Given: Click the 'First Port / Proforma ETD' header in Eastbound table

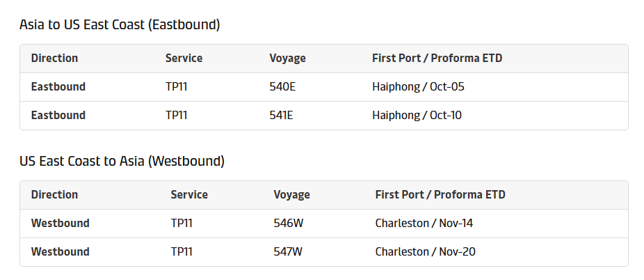Looking at the screenshot, I should pos(437,59).
